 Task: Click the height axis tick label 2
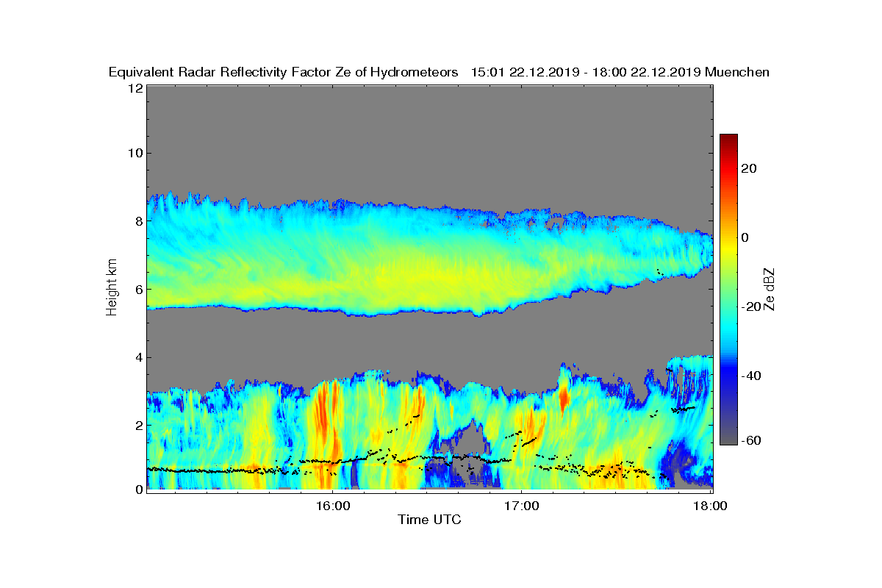[x=138, y=425]
